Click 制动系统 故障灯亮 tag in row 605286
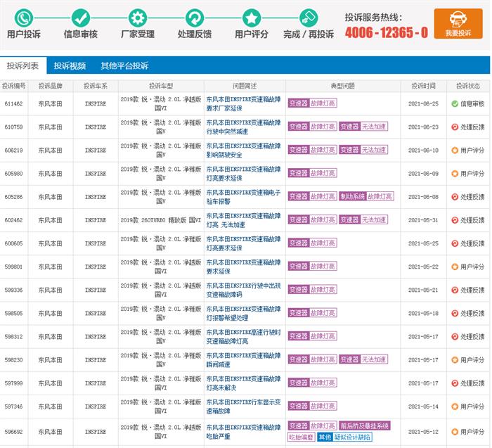 pyautogui.click(x=366, y=196)
